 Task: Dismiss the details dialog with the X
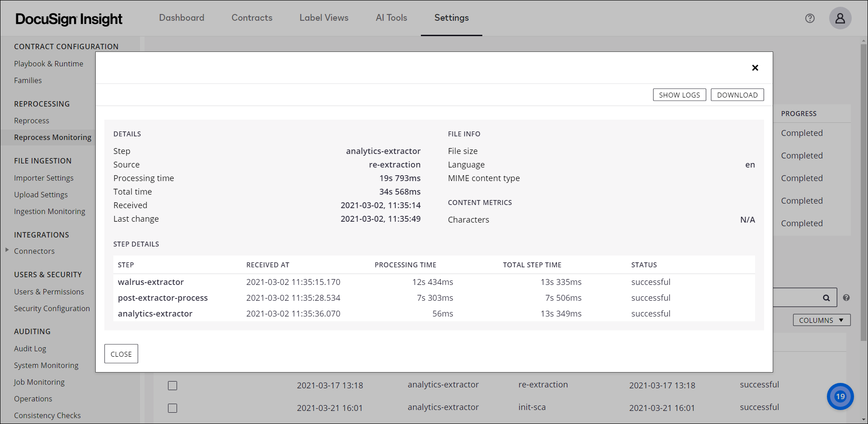755,68
